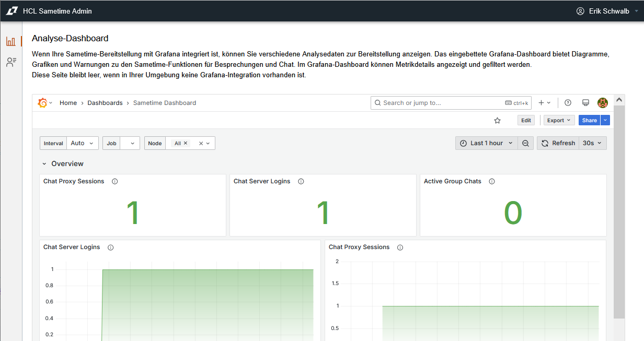This screenshot has width=644, height=341.
Task: Zoom out the time range
Action: 525,143
